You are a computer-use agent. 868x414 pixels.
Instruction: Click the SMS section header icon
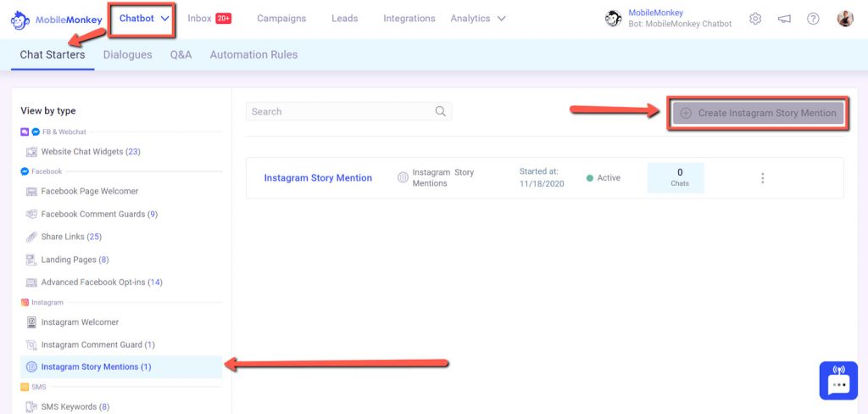[25, 387]
